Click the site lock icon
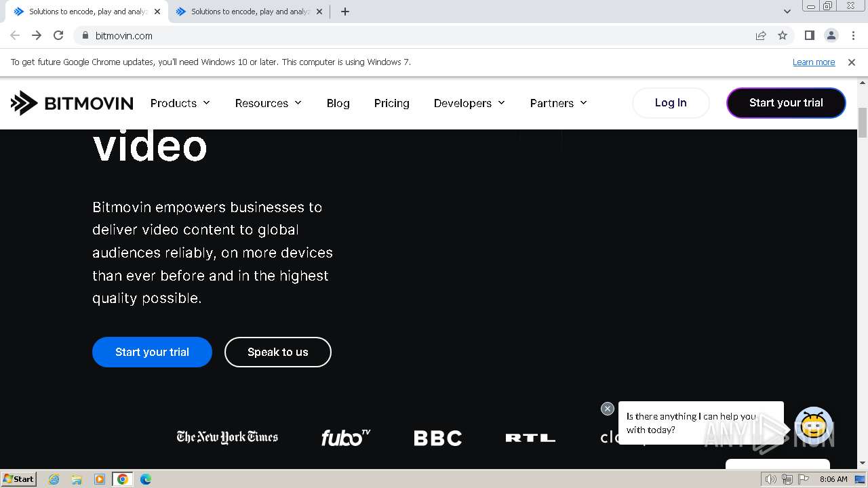This screenshot has height=488, width=868. coord(85,35)
